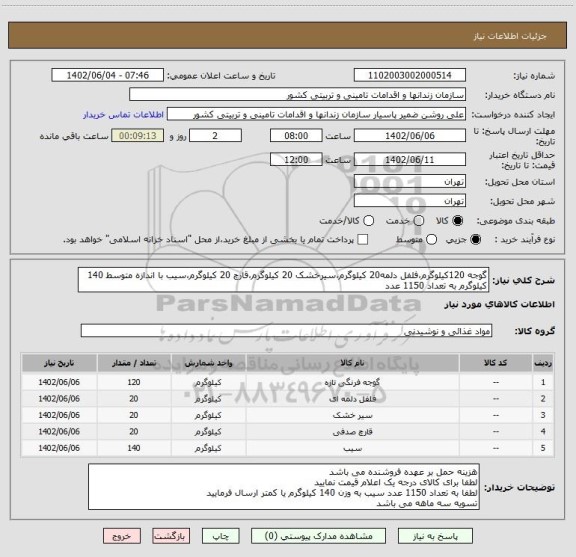Choose the جزیی purchase process option
Image resolution: width=576 pixels, height=557 pixels.
[475, 240]
